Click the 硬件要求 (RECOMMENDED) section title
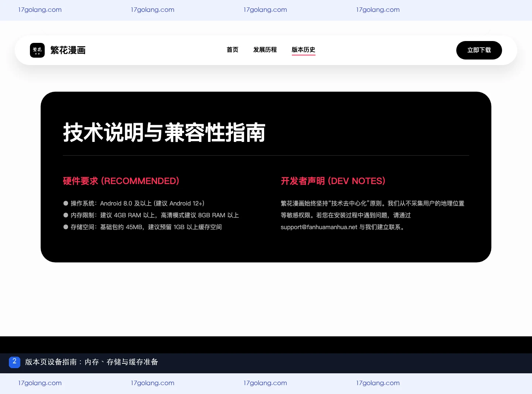Viewport: 532px width, 394px height. pos(121,181)
